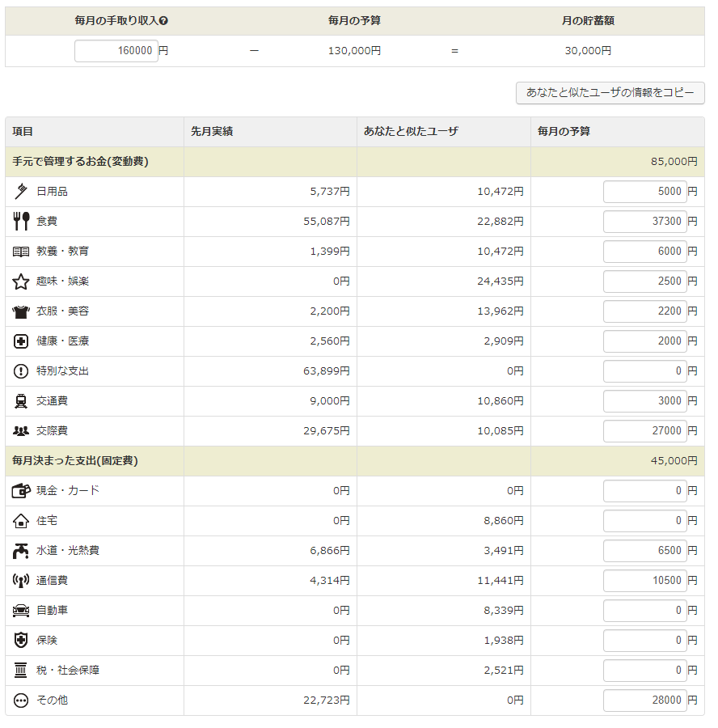The height and width of the screenshot is (728, 718).
Task: Select the 住宅 house icon
Action: (18, 520)
